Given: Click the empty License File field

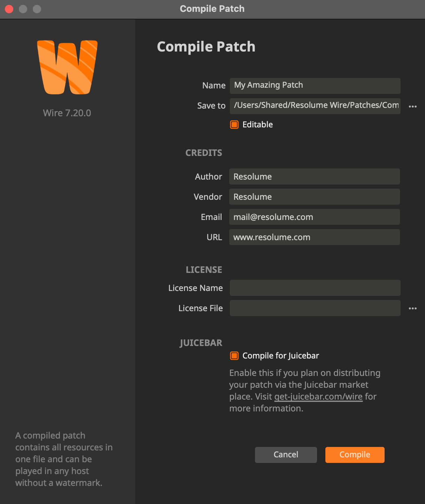Looking at the screenshot, I should tap(315, 308).
